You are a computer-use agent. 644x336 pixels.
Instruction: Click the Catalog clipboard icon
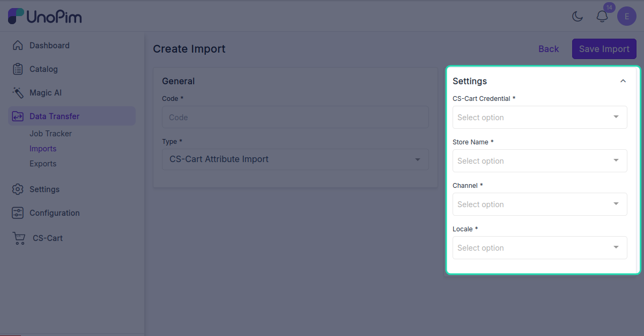(18, 69)
